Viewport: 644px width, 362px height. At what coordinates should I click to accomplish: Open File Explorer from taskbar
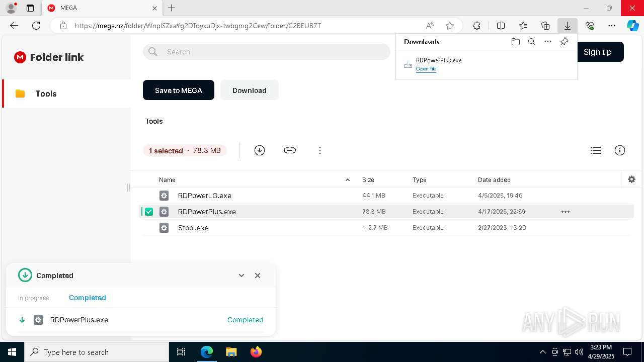(231, 352)
